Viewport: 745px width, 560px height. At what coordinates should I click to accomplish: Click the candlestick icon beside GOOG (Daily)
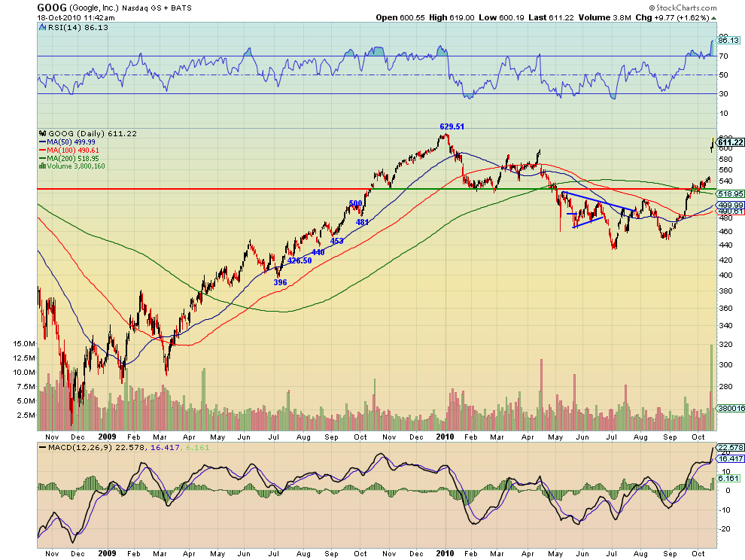click(42, 133)
